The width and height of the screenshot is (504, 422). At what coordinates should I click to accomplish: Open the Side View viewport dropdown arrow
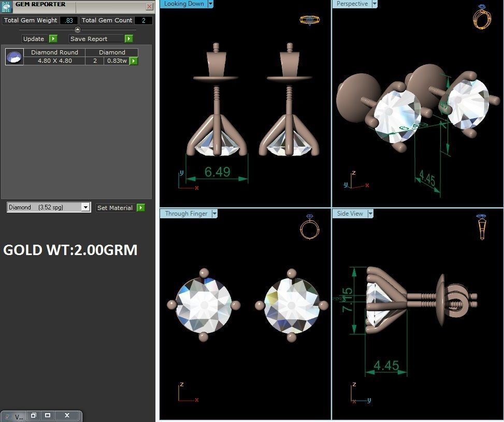point(370,214)
